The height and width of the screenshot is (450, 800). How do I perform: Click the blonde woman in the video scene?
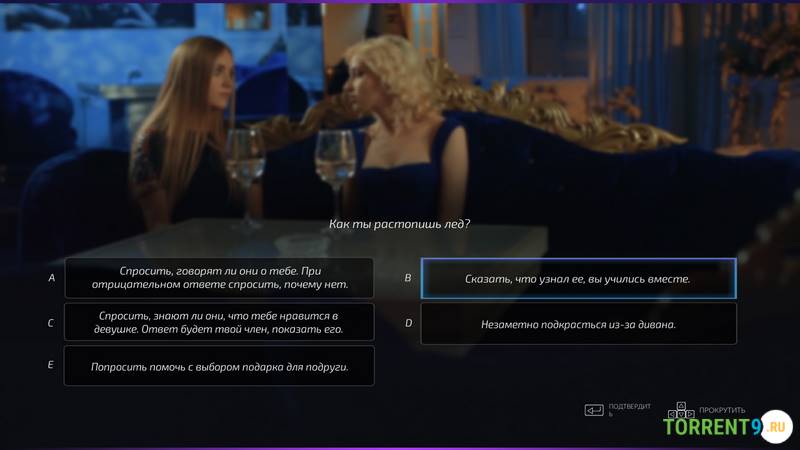click(x=403, y=133)
